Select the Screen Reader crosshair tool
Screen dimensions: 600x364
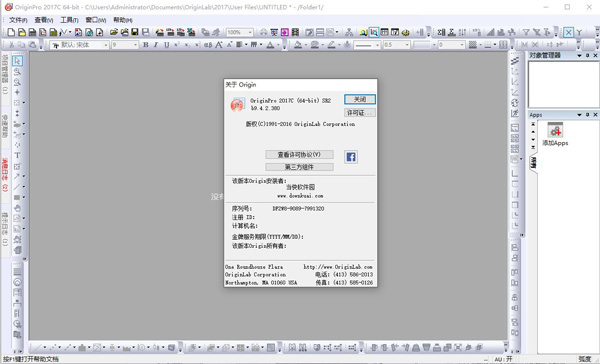point(17,92)
